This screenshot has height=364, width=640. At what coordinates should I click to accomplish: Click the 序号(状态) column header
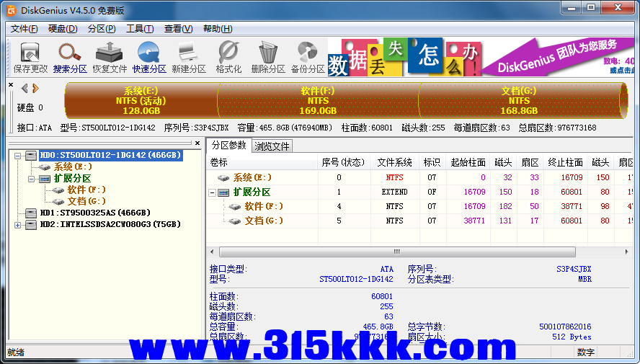coord(344,162)
